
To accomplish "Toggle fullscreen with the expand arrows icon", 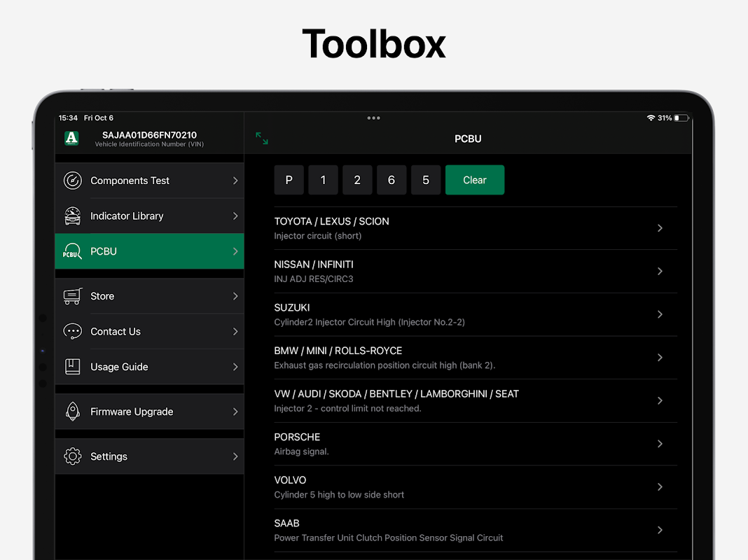I will [262, 139].
